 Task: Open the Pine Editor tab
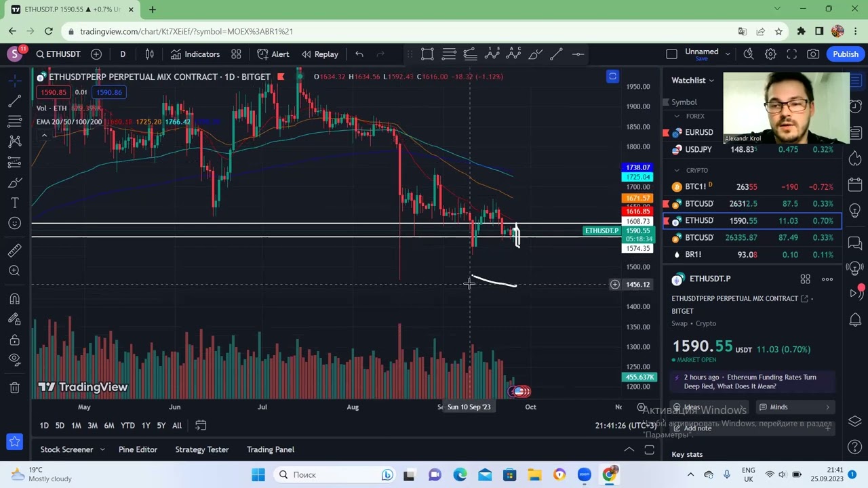(x=138, y=449)
